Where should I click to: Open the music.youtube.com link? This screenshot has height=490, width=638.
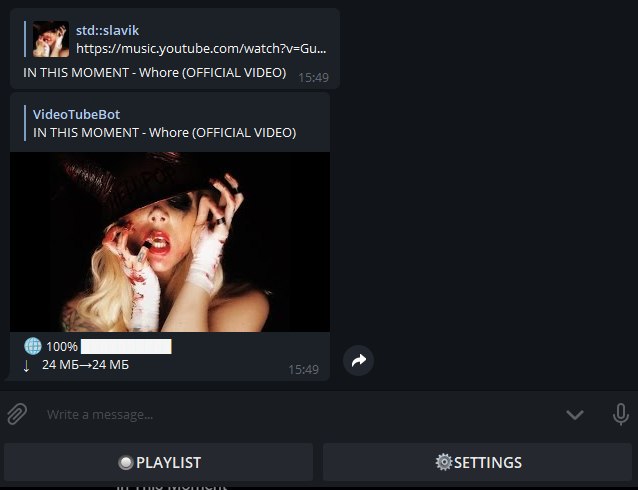(201, 48)
